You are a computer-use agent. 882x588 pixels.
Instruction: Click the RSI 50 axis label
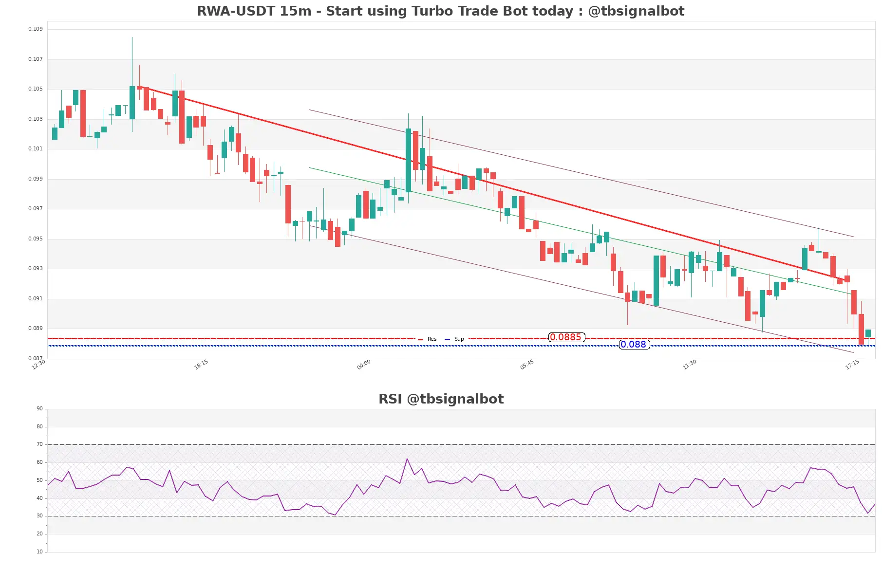(x=39, y=480)
